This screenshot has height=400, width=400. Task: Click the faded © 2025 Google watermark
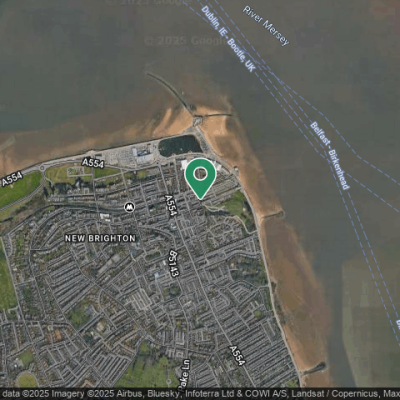click(x=186, y=41)
